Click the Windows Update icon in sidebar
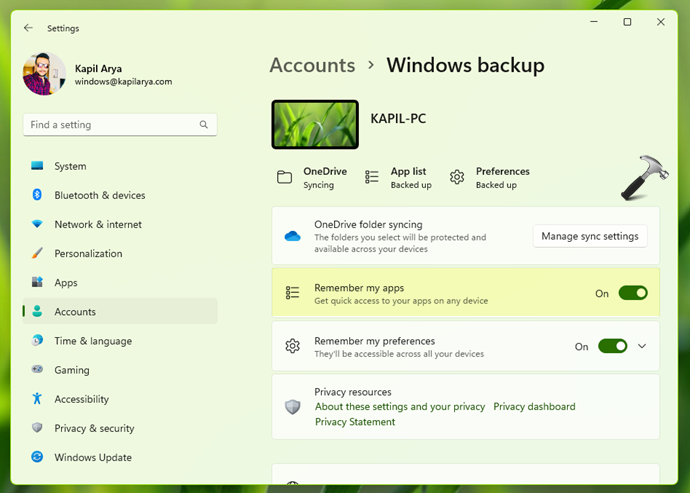Viewport: 690px width, 493px height. pos(37,457)
